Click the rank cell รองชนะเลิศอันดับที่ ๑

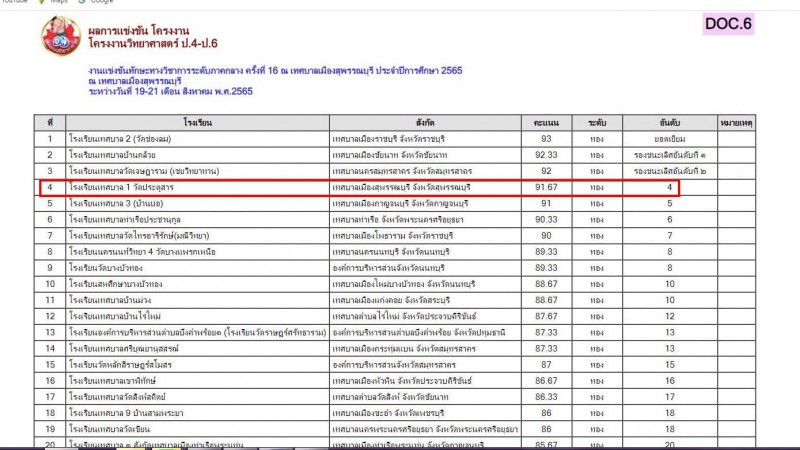[670, 155]
